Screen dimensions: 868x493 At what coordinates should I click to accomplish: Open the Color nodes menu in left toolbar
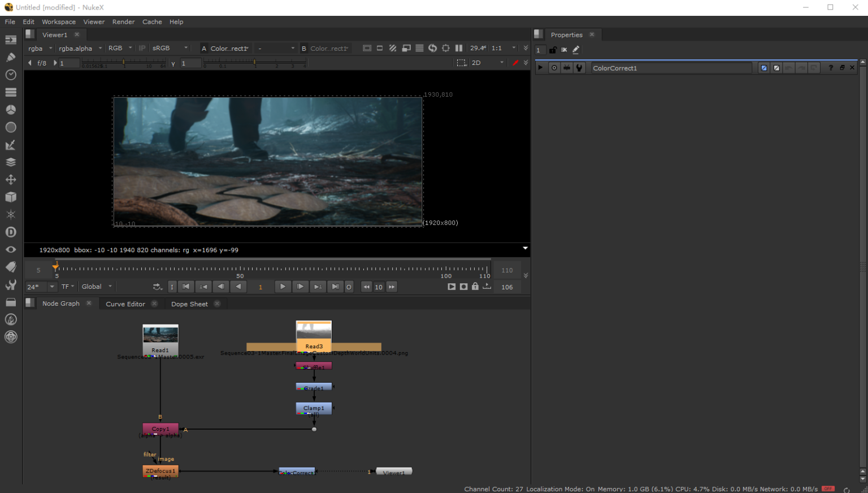click(11, 109)
